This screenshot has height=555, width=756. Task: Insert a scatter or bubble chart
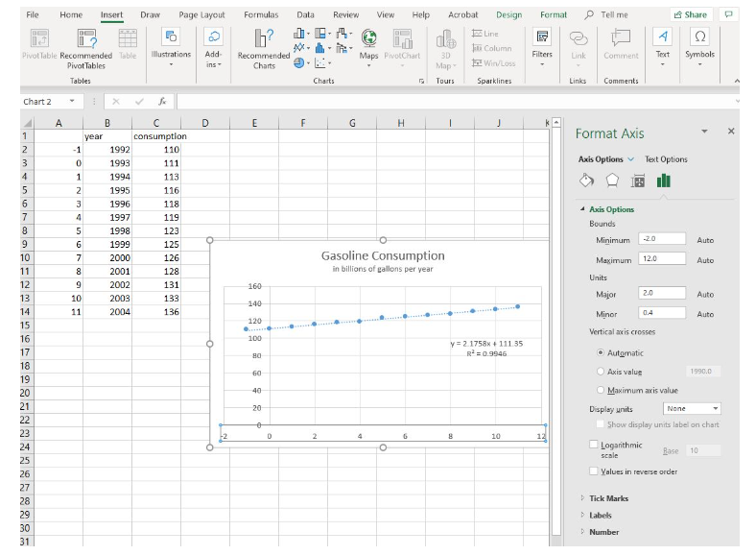pos(322,62)
